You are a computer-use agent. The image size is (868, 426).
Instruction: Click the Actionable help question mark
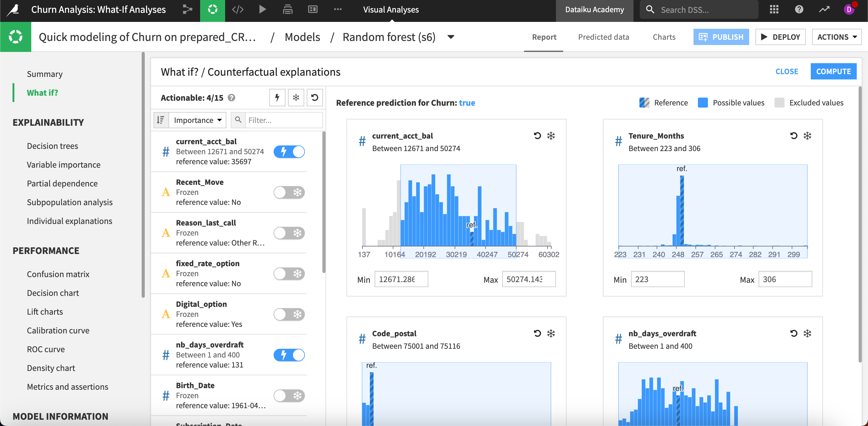coord(231,98)
